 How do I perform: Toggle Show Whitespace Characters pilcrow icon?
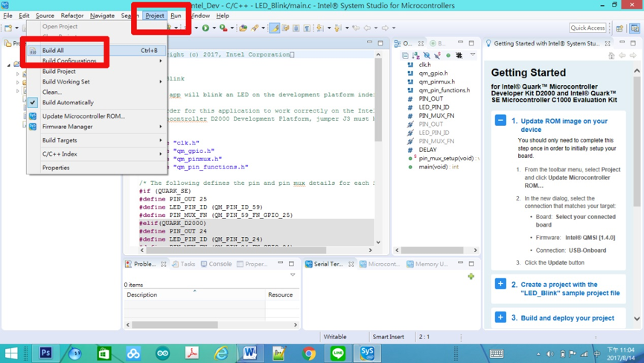307,28
